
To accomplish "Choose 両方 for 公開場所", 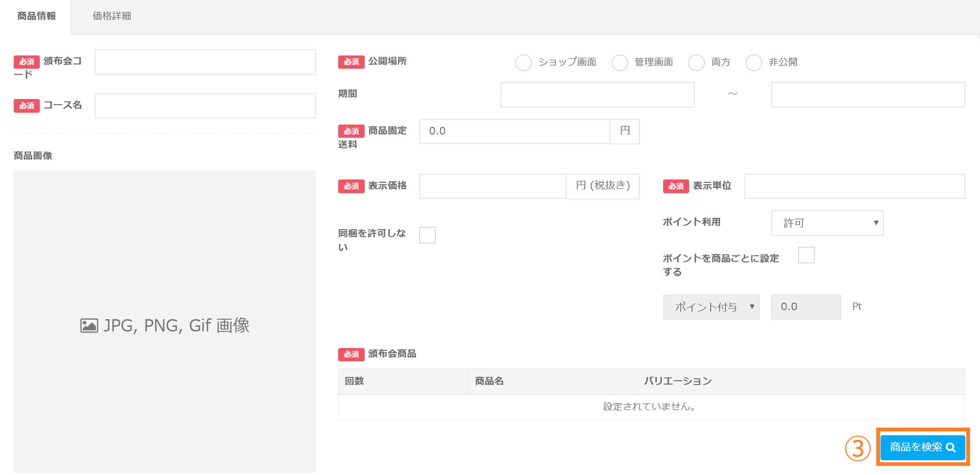I will (x=696, y=63).
